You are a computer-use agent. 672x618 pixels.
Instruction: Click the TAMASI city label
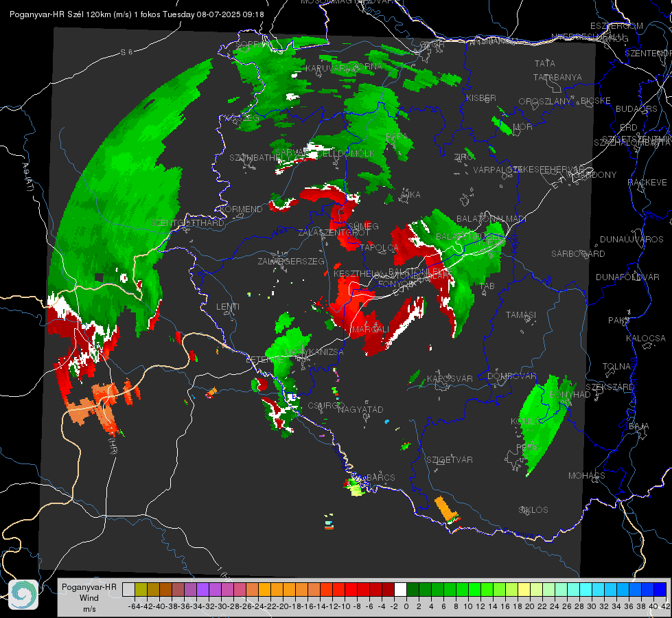coord(521,314)
